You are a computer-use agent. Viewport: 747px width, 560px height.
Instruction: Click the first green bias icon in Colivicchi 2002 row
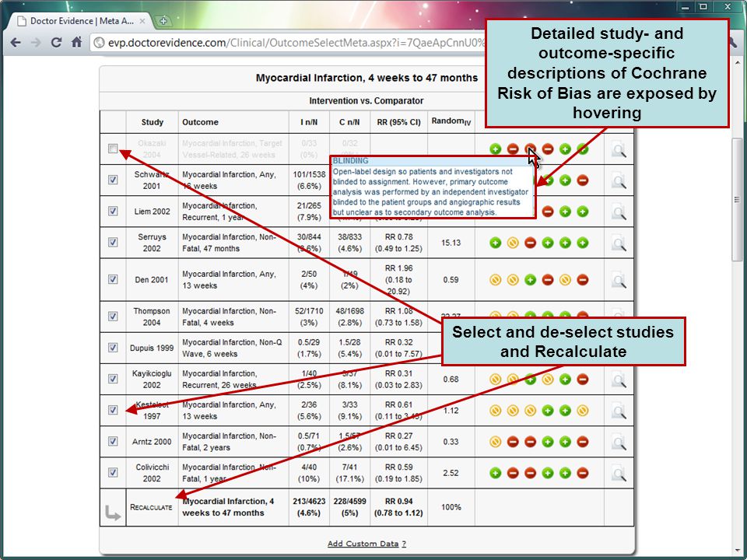coord(496,474)
